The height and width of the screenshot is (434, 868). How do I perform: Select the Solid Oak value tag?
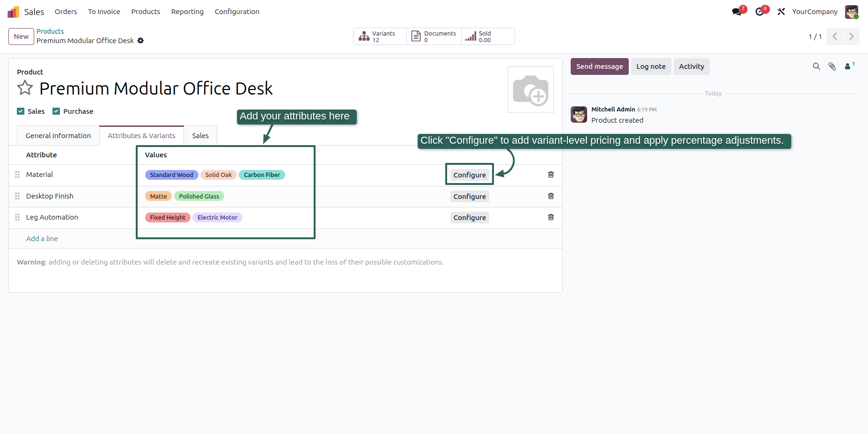(x=218, y=175)
